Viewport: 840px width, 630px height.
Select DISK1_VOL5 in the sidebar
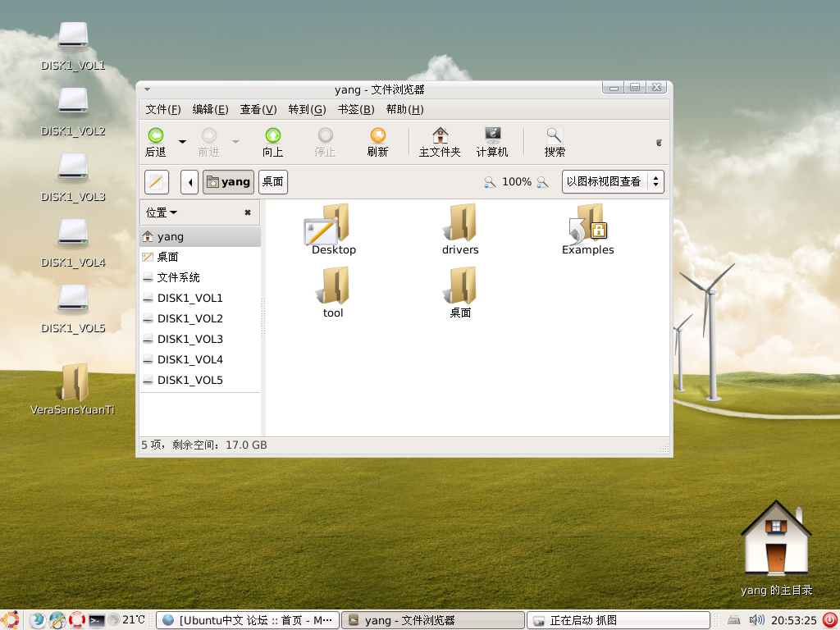tap(200, 381)
